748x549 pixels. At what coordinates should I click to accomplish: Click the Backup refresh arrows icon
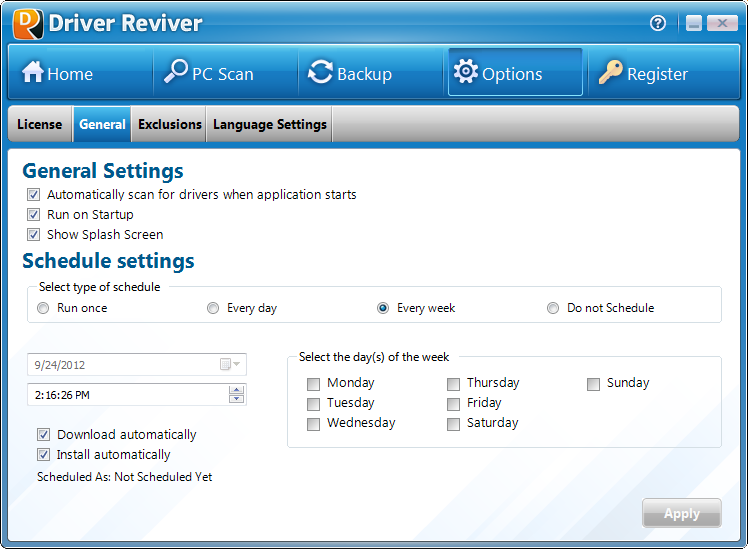(320, 72)
